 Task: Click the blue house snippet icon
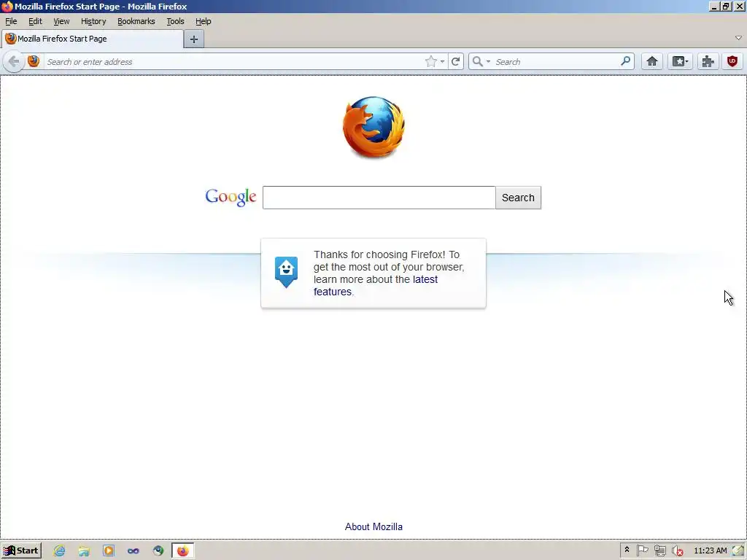(286, 272)
